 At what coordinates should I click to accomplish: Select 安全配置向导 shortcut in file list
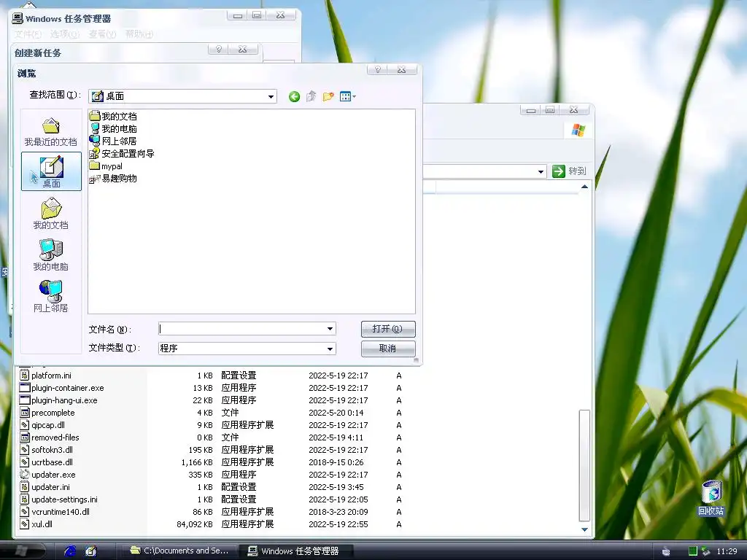122,153
